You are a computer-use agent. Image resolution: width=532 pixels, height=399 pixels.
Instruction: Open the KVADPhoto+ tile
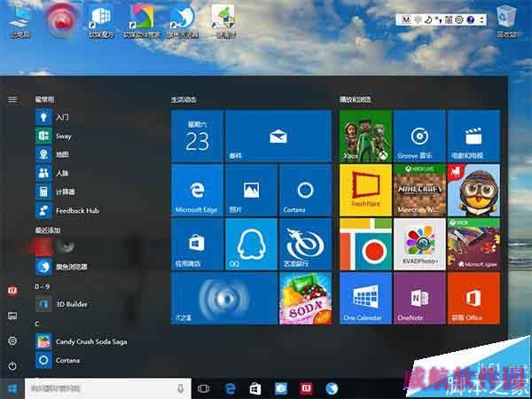tap(419, 244)
